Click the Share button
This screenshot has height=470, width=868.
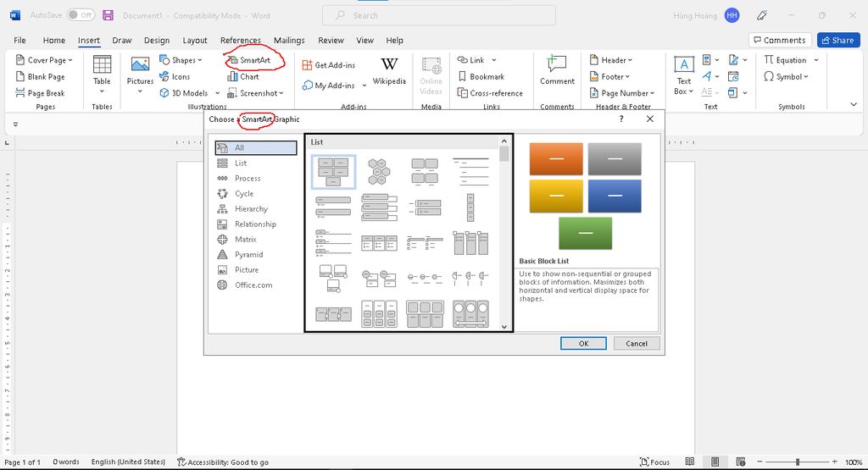click(838, 40)
